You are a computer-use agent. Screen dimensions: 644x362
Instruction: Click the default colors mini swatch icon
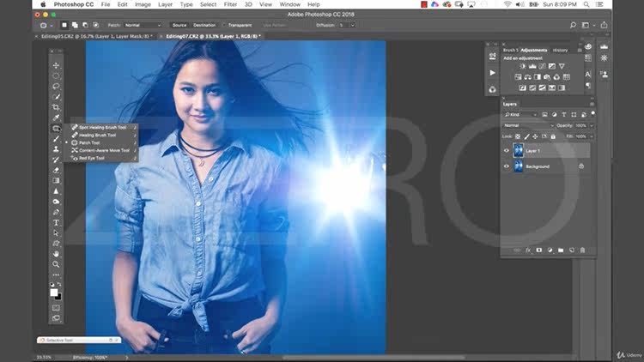(x=52, y=285)
